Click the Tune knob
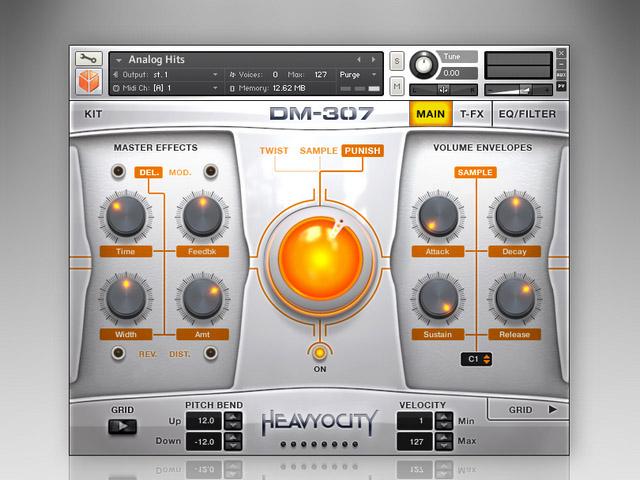This screenshot has height=480, width=640. tap(424, 65)
